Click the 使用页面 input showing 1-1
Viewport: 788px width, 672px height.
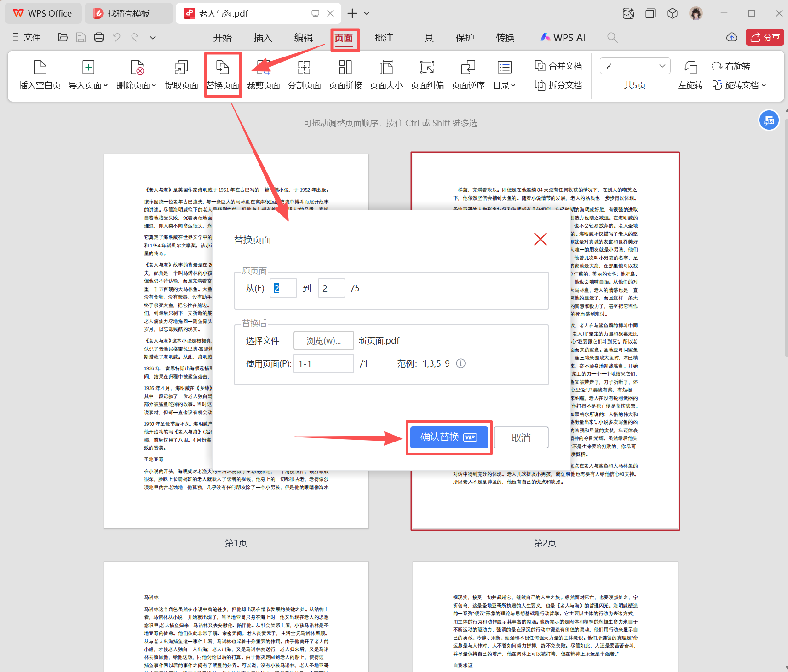coord(323,363)
